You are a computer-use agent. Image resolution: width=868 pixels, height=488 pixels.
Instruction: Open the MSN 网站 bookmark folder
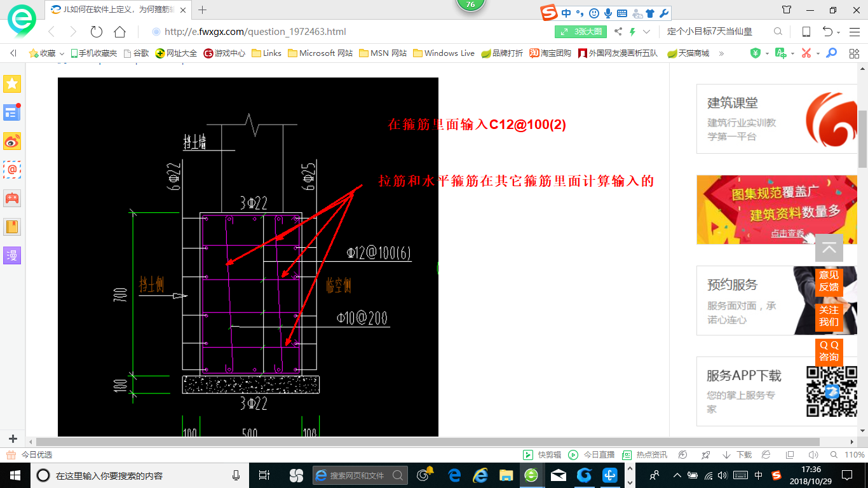coord(383,53)
